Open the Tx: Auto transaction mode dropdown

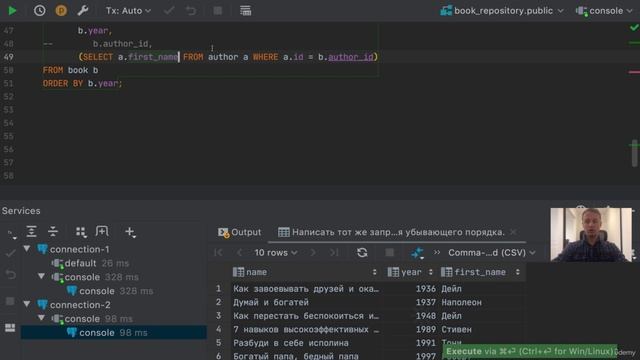(x=128, y=11)
